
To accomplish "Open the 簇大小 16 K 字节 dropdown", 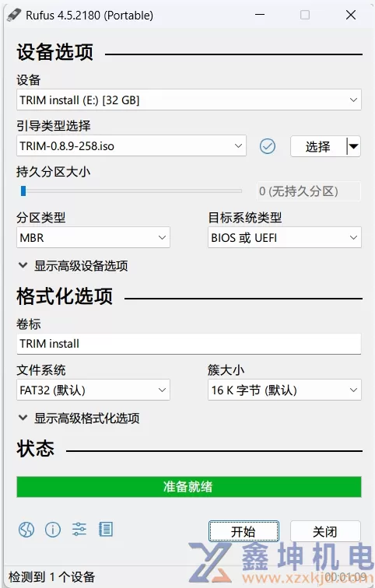I will coord(285,390).
